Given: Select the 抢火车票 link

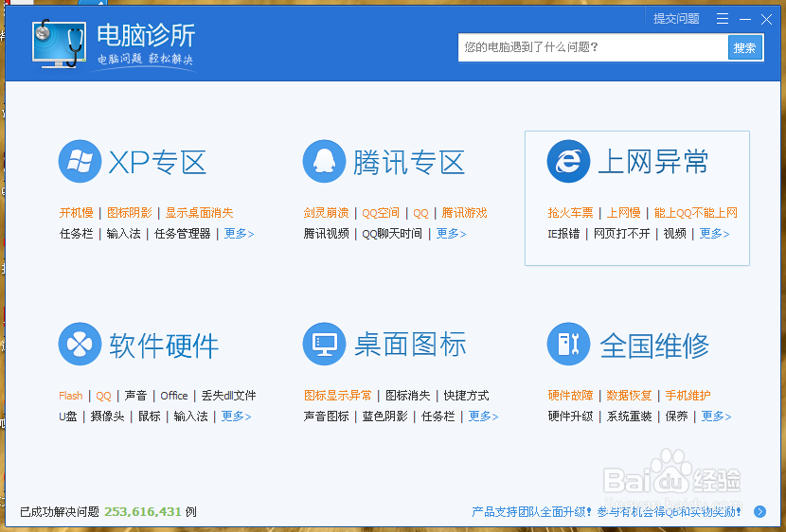Looking at the screenshot, I should [570, 213].
